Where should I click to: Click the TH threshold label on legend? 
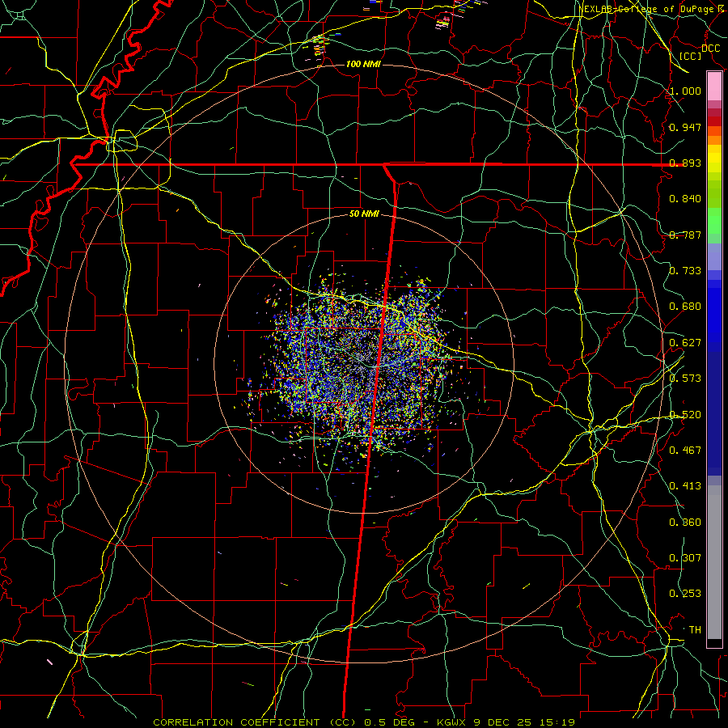point(695,630)
